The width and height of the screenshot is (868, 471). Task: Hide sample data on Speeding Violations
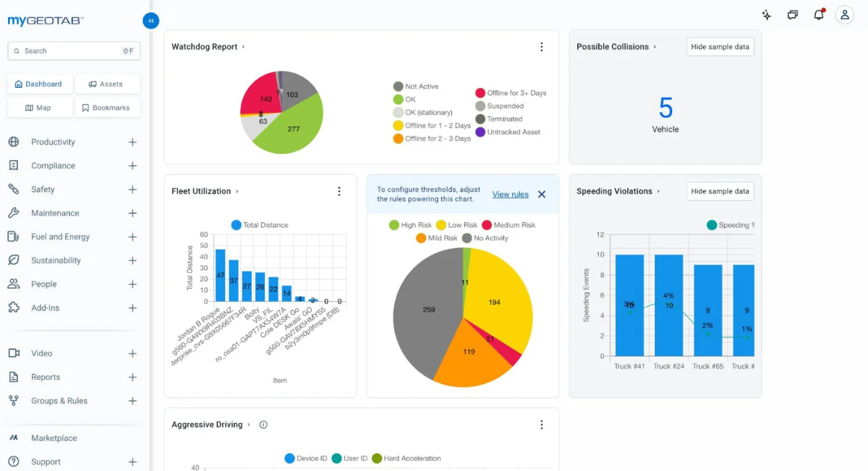point(720,191)
